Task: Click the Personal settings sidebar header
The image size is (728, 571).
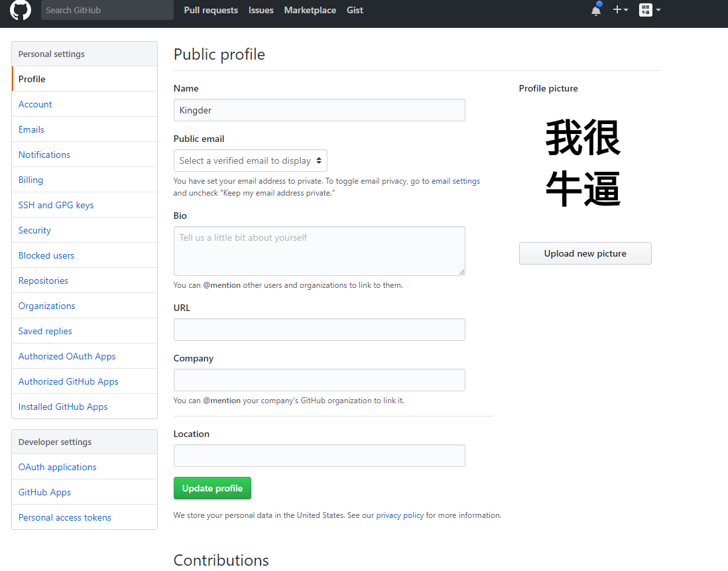Action: pos(84,54)
